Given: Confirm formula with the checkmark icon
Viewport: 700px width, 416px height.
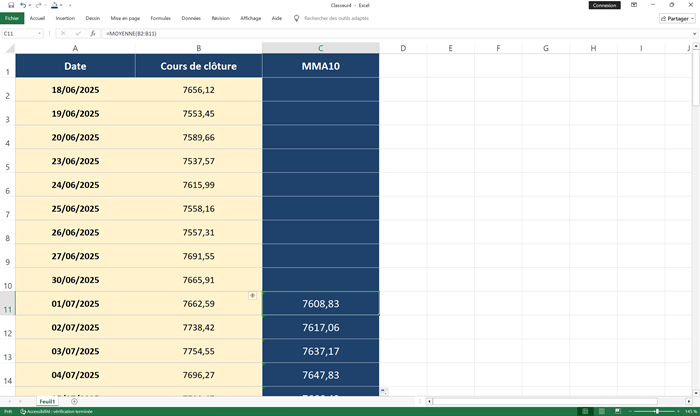Looking at the screenshot, I should (x=78, y=33).
